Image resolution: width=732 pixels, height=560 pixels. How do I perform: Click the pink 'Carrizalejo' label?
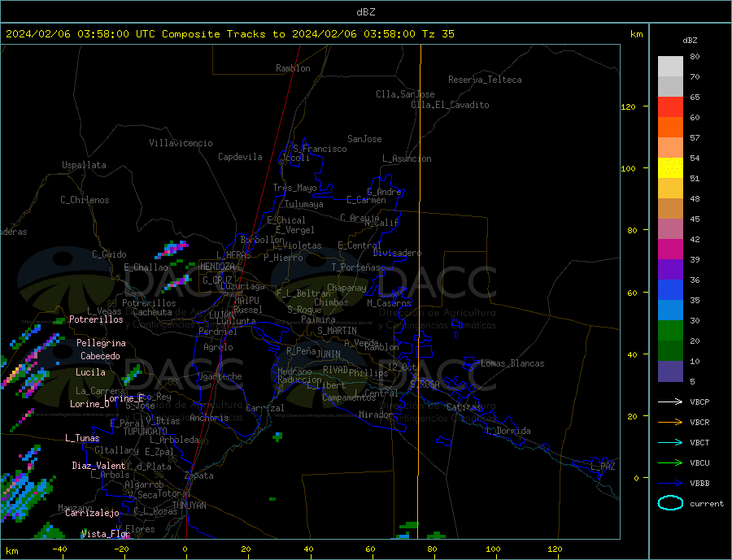tap(92, 514)
